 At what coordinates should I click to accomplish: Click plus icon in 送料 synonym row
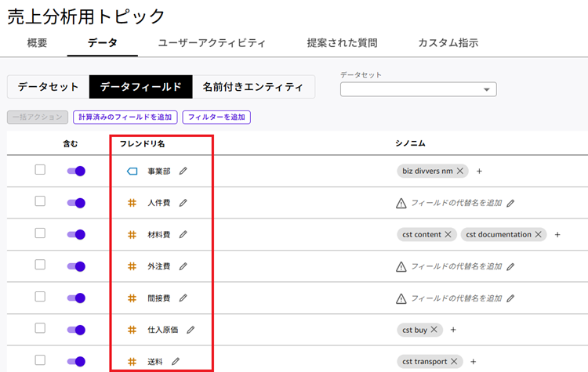[x=473, y=362]
